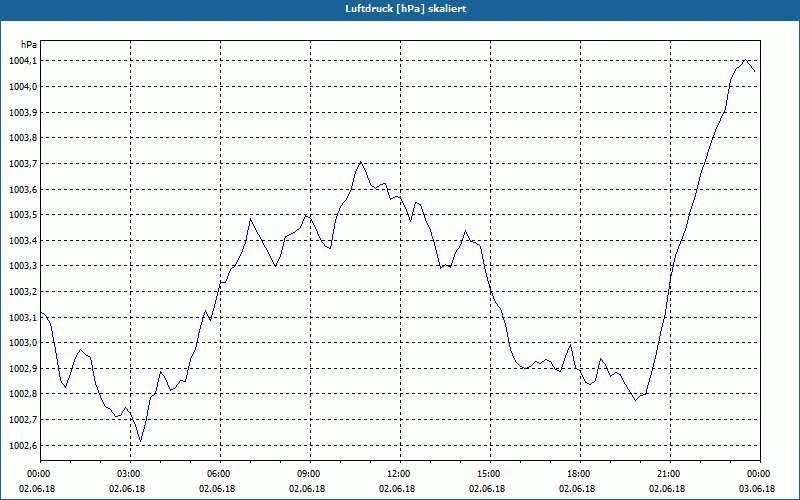This screenshot has width=800, height=500.
Task: Select the y-axis tick '1002,8'
Action: [x=23, y=394]
